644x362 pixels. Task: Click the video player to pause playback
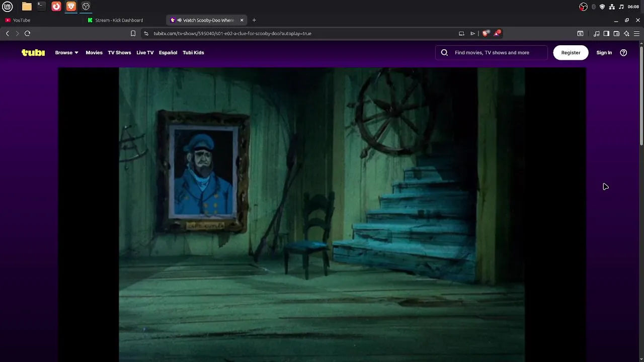[x=322, y=215]
